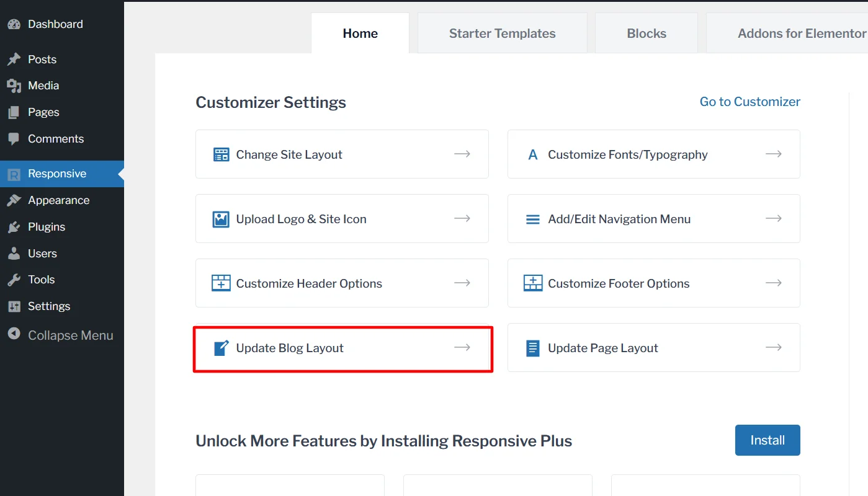
Task: Click the Collapse Menu arrow icon
Action: [x=14, y=334]
